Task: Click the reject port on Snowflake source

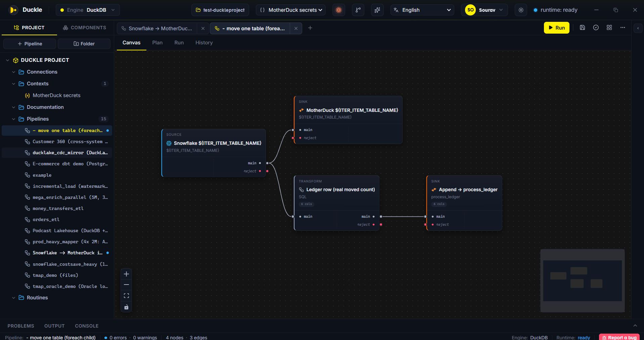Action: coord(267,171)
